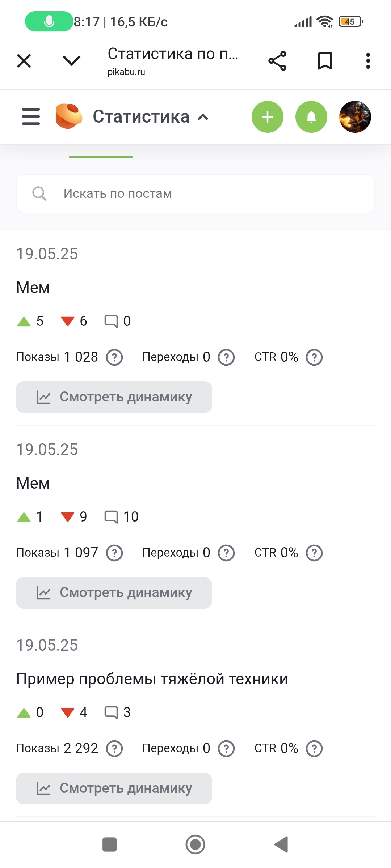Collapse browser tab with down chevron

coord(72,61)
